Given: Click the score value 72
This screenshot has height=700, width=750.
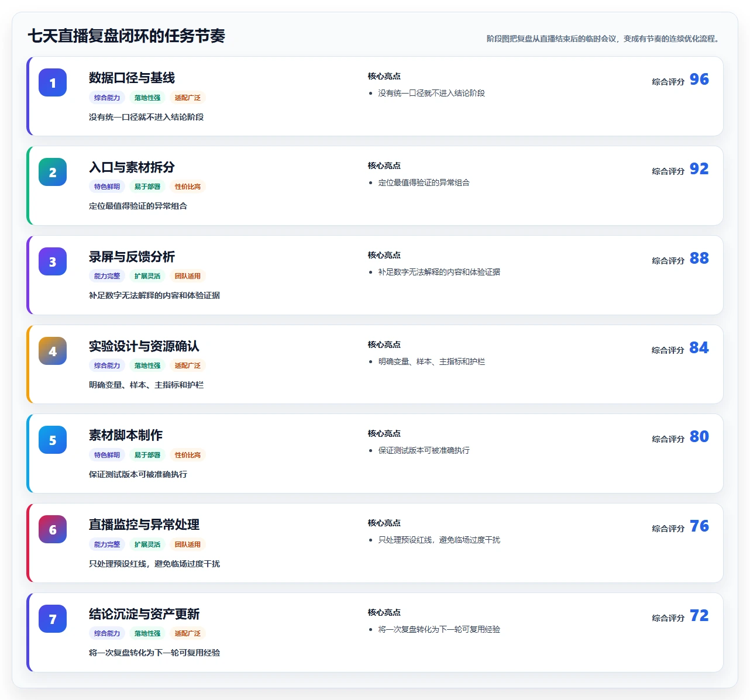Looking at the screenshot, I should pos(699,615).
